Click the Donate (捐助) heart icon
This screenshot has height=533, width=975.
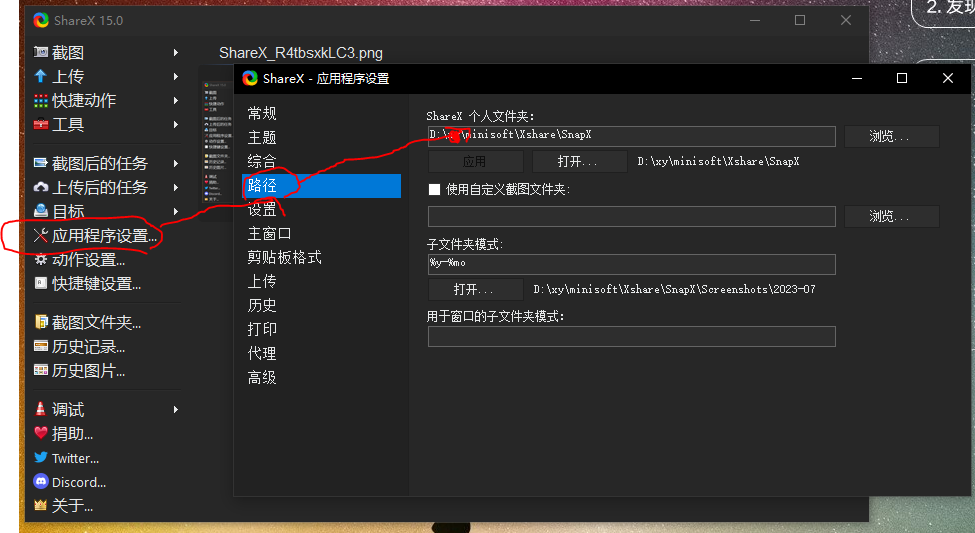click(x=40, y=433)
